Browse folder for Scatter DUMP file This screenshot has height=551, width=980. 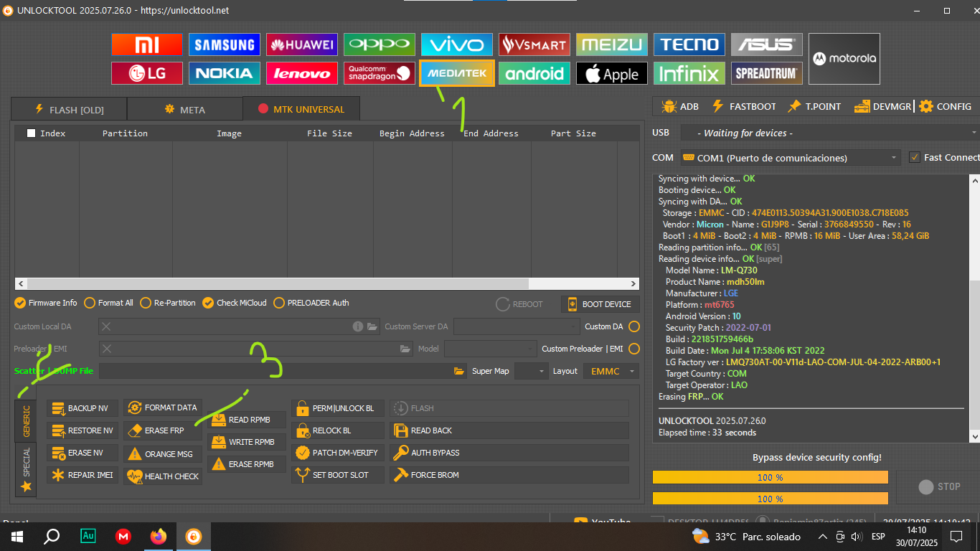tap(459, 371)
